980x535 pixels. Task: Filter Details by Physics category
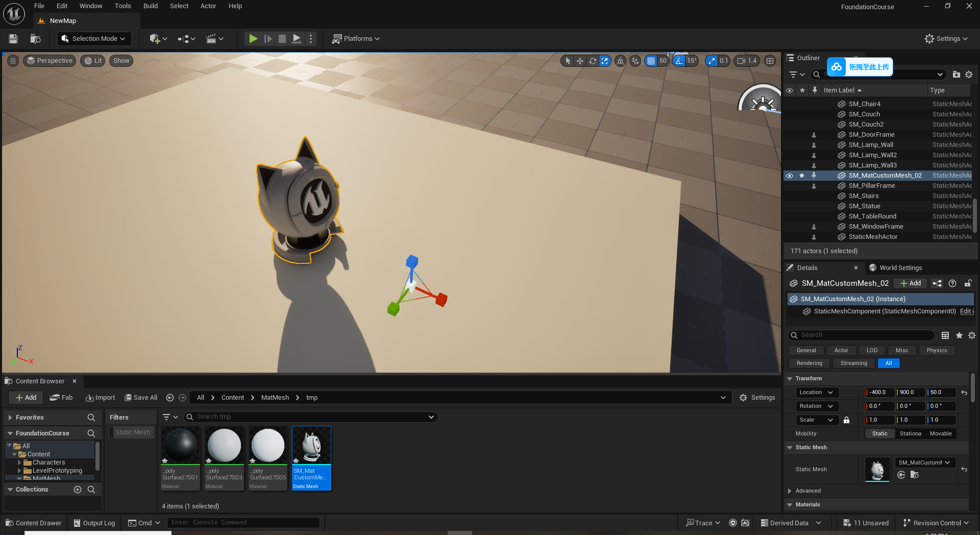tap(937, 351)
